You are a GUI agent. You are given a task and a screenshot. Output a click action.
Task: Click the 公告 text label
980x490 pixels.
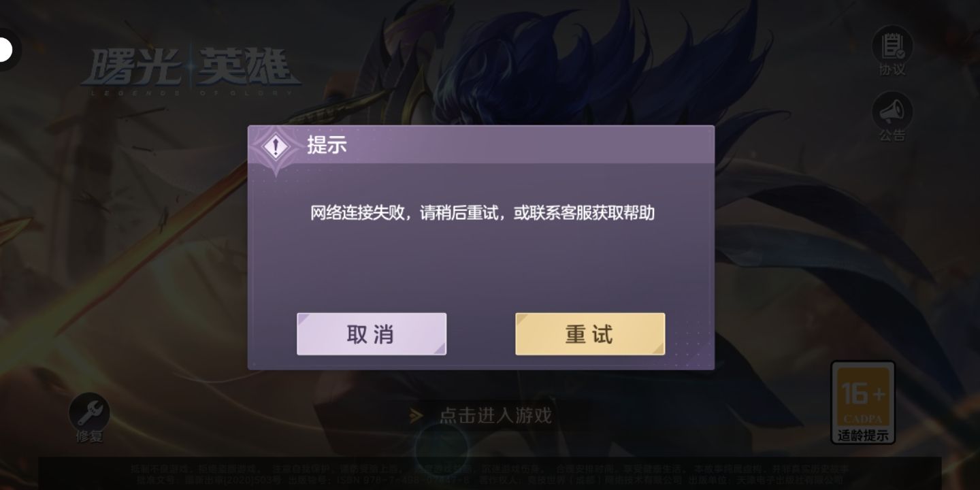coord(892,135)
